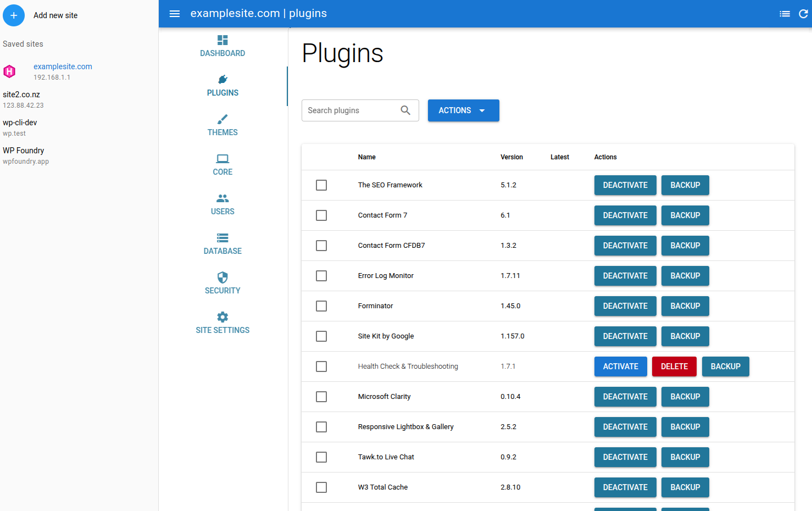Screen dimensions: 812x511
Task: Deactivate the Forminator plugin
Action: pyautogui.click(x=625, y=306)
